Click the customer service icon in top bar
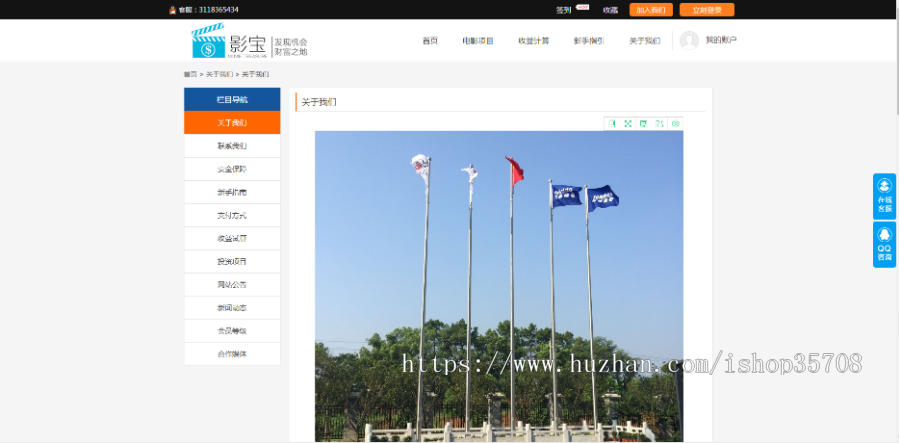 172,10
